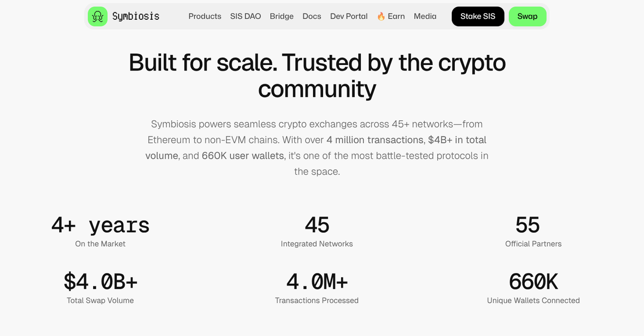644x336 pixels.
Task: Click the fire icon beside Earn
Action: tap(381, 16)
